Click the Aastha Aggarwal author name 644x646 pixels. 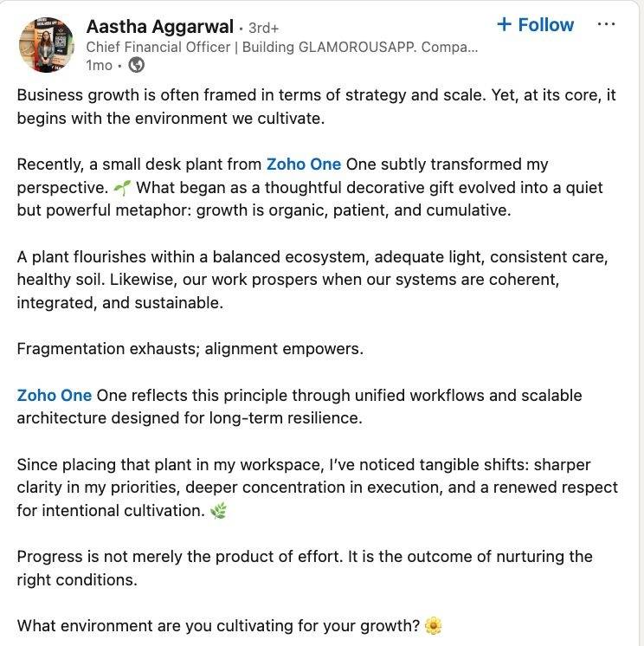click(160, 27)
